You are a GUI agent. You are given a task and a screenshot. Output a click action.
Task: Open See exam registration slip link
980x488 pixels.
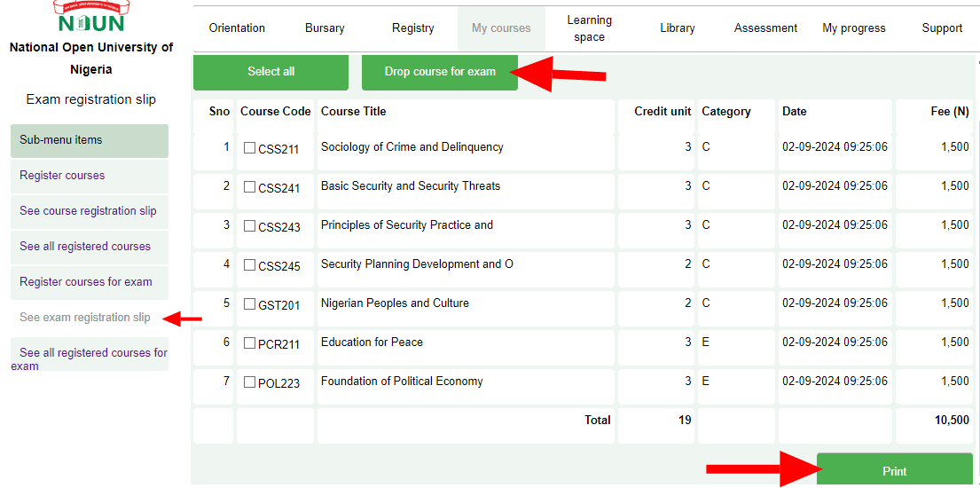coord(85,318)
